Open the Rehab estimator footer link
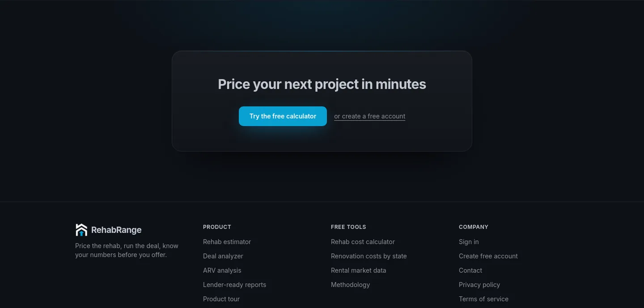Image resolution: width=644 pixels, height=308 pixels. pos(227,242)
